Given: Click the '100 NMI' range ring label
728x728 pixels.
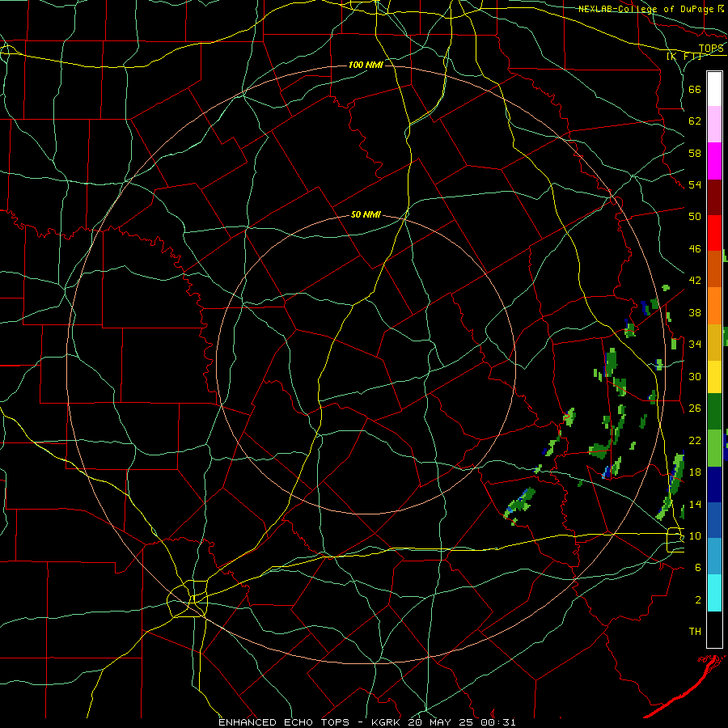Looking at the screenshot, I should point(366,65).
